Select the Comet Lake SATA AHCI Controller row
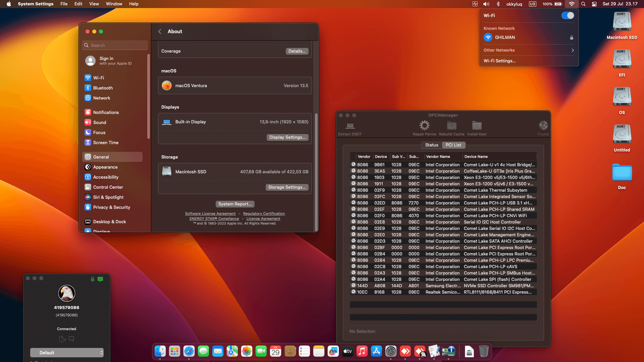The width and height of the screenshot is (644, 362). pos(443,241)
